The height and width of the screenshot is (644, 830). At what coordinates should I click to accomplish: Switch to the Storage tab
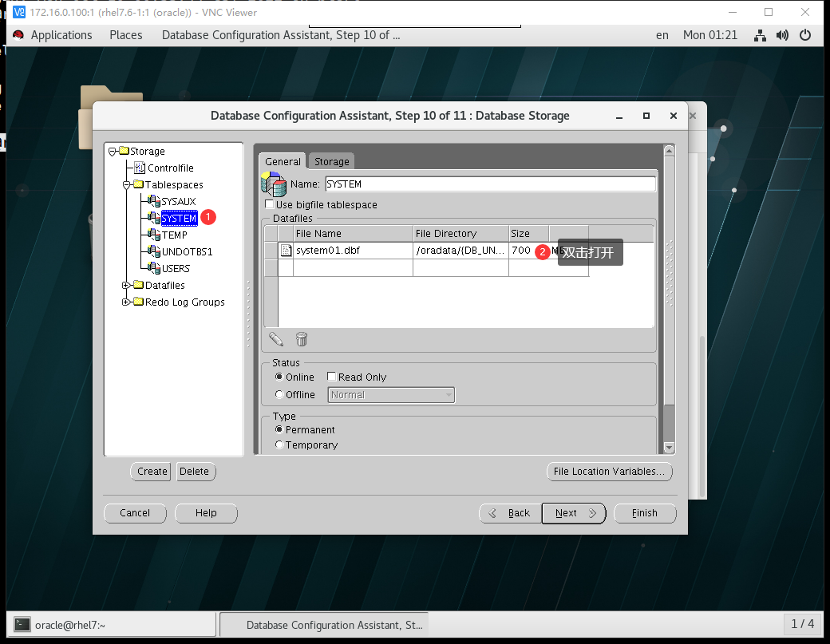pyautogui.click(x=331, y=161)
